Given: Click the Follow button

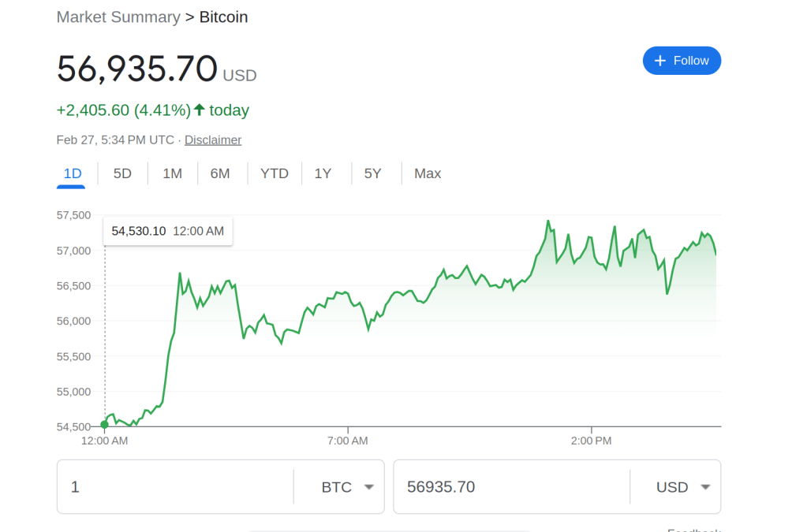Looking at the screenshot, I should coord(682,61).
